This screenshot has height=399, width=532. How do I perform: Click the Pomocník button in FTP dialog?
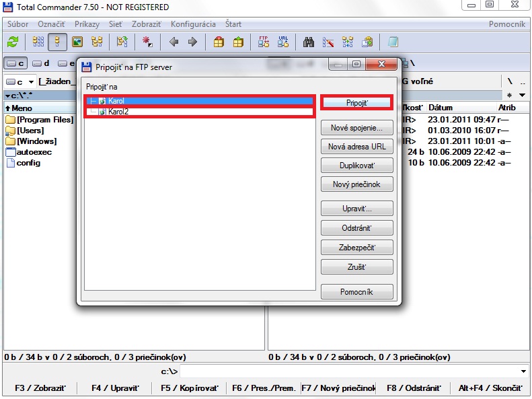point(357,292)
